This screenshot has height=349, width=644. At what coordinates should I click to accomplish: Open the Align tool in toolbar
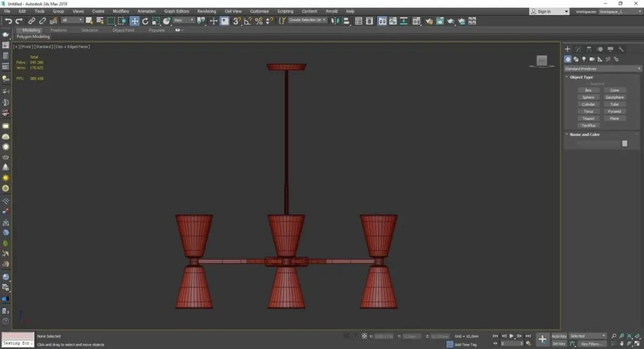[346, 21]
